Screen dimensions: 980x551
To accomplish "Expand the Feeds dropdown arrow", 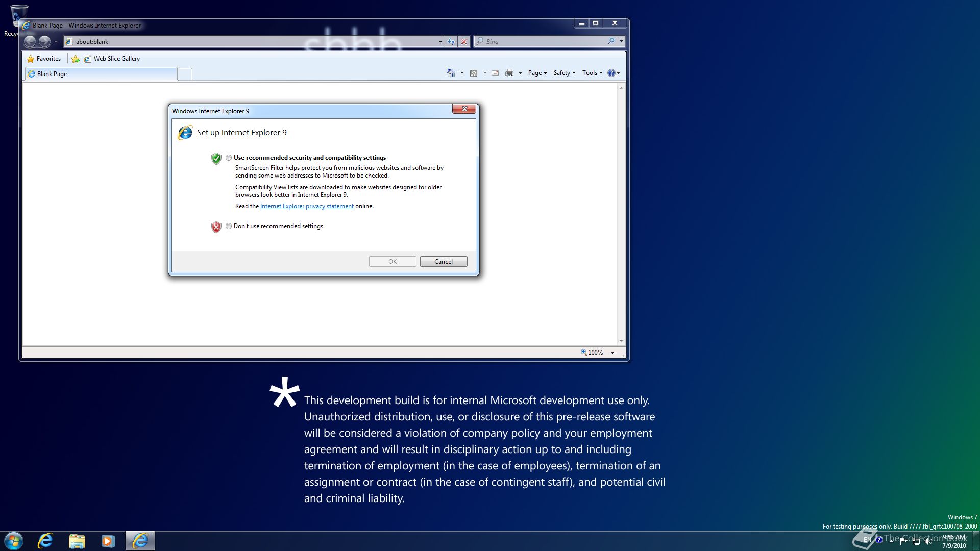I will (x=485, y=73).
